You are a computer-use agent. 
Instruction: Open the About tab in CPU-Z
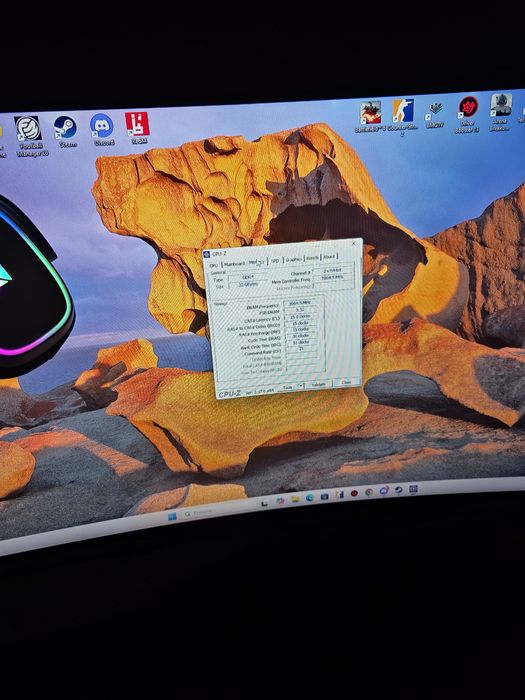pyautogui.click(x=329, y=257)
